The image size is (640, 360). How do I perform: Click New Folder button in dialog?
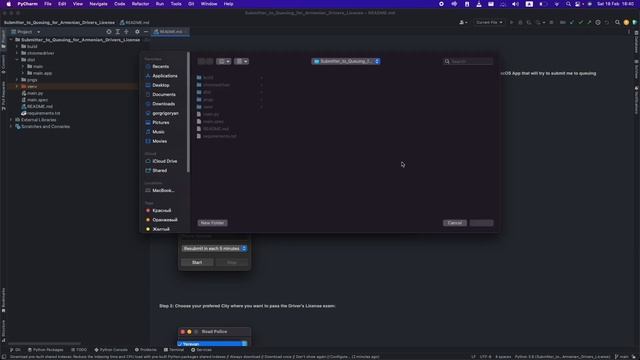[213, 223]
